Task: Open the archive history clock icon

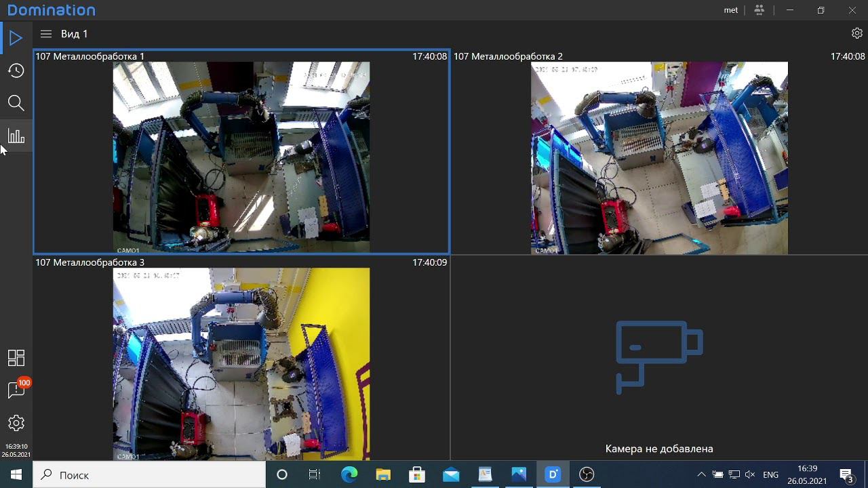Action: point(16,70)
